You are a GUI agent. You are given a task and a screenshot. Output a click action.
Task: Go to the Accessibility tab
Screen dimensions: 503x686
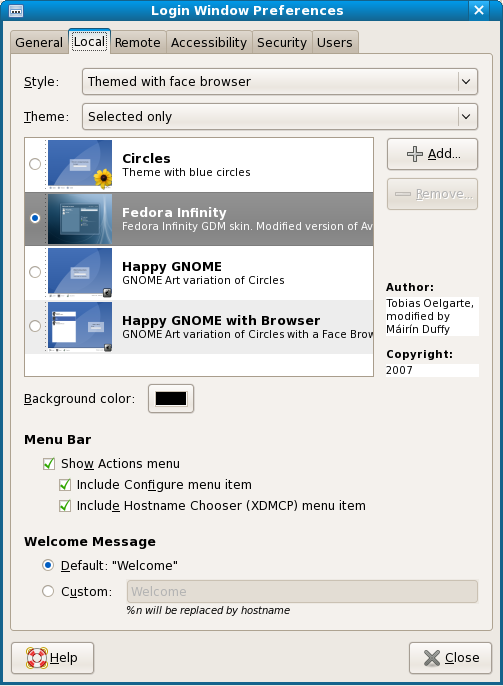point(209,42)
